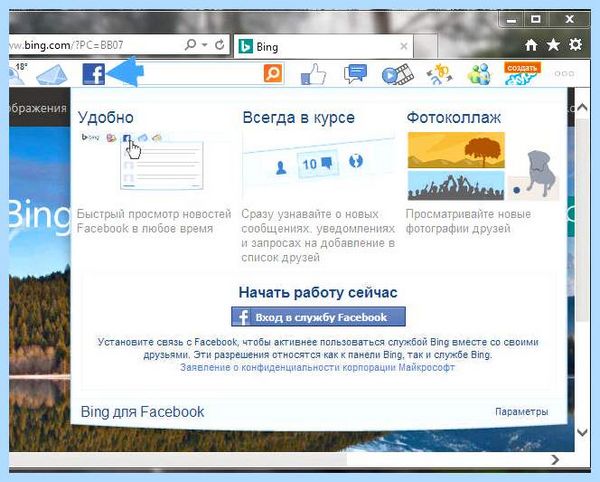Click the scroll up arrow
600x482 pixels.
[x=582, y=107]
